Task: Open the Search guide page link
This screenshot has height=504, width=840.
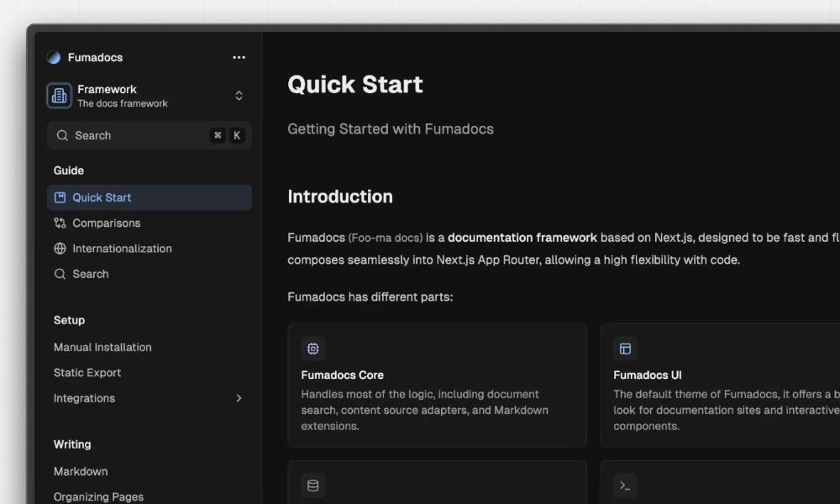Action: click(x=150, y=274)
